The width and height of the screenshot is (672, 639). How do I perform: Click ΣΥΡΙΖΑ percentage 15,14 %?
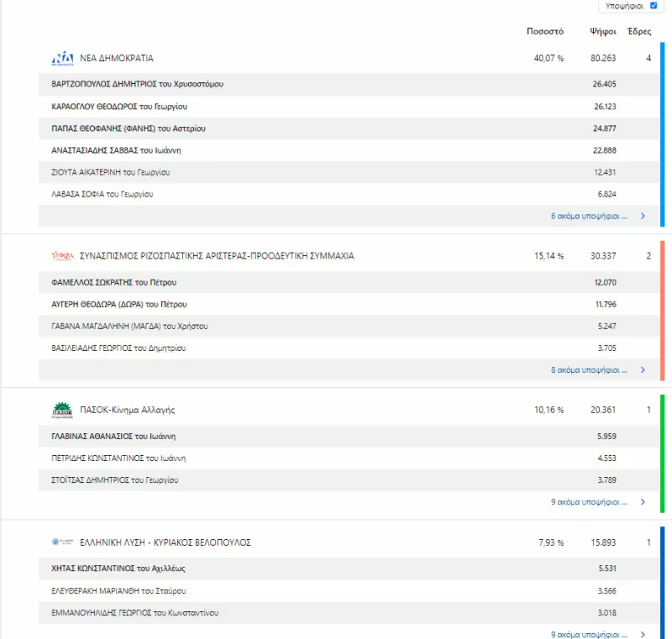click(549, 256)
